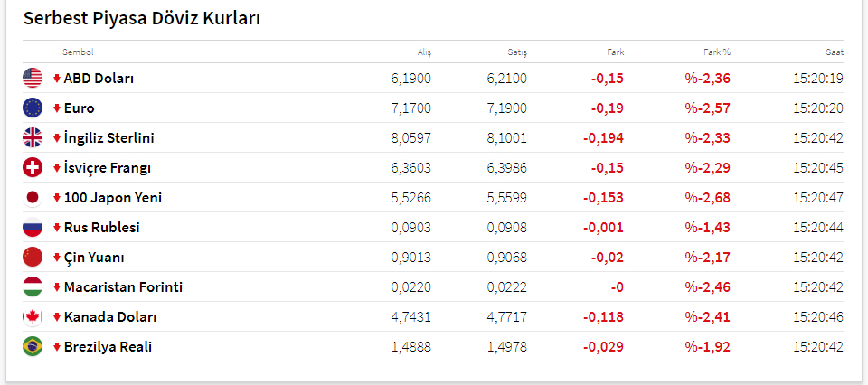The height and width of the screenshot is (385, 868).
Task: Click the Fark % column header
Action: [x=717, y=52]
